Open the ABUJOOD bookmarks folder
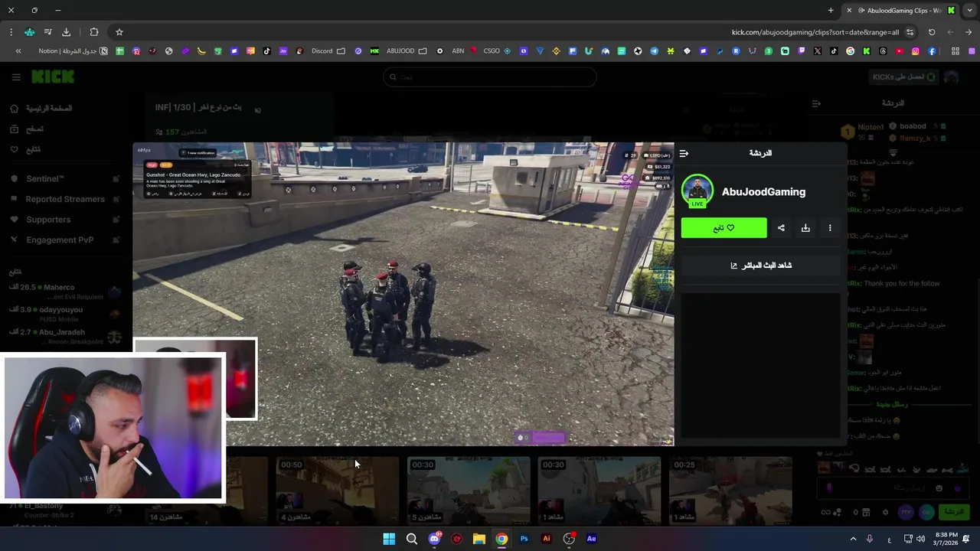This screenshot has height=551, width=980. pyautogui.click(x=407, y=51)
